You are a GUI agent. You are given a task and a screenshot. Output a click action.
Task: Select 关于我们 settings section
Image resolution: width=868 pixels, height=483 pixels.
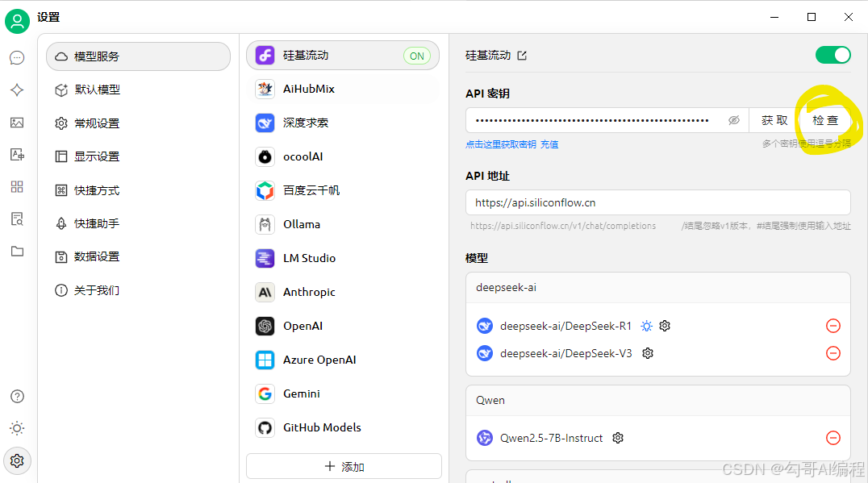[x=139, y=290]
